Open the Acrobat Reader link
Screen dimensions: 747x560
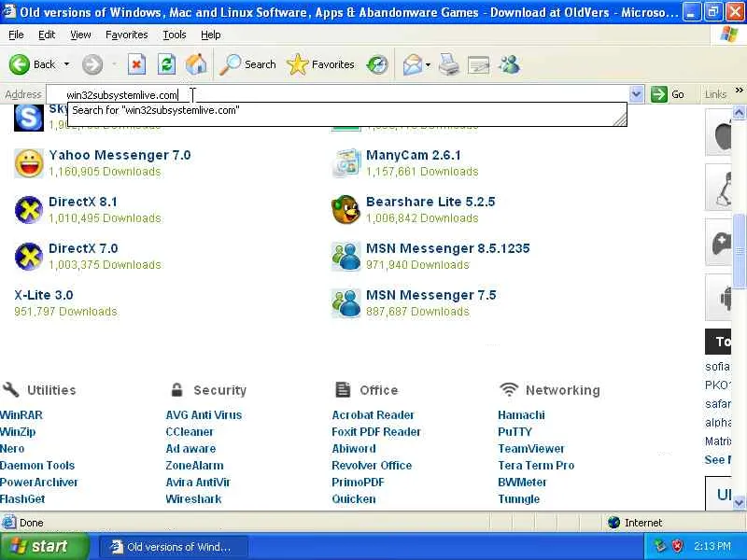click(373, 415)
